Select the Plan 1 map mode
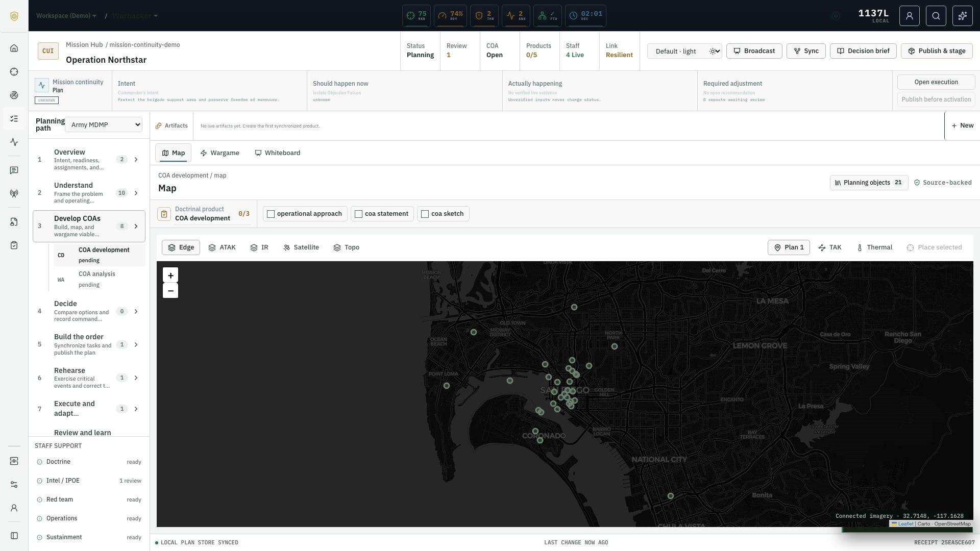 pyautogui.click(x=789, y=247)
